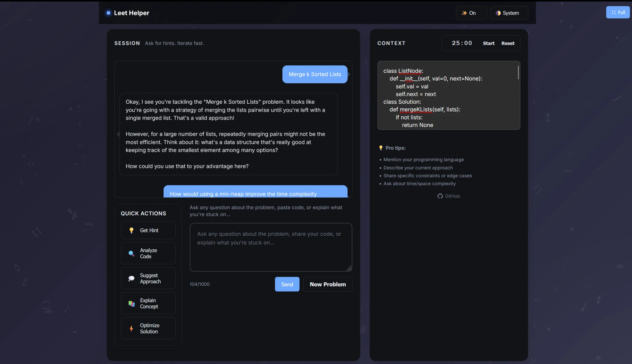Reset the session timer
The width and height of the screenshot is (632, 364).
coord(508,43)
